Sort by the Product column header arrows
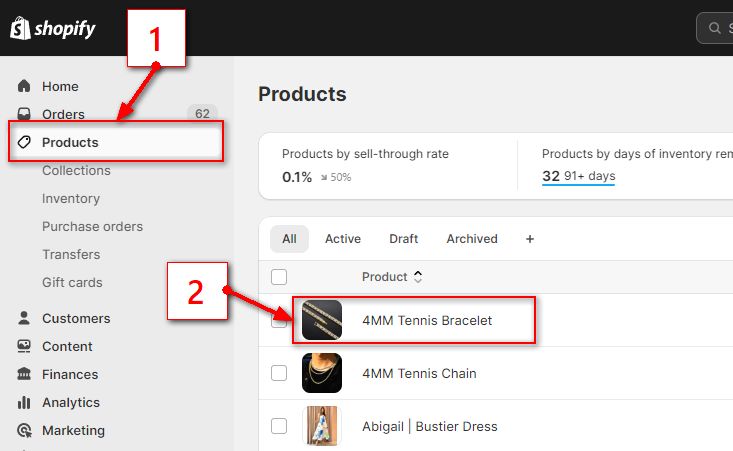 [x=418, y=277]
